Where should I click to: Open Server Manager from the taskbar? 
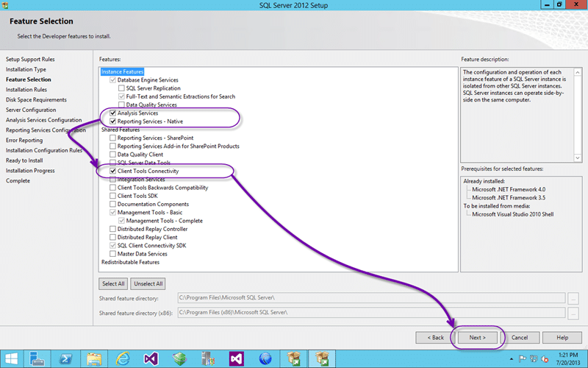pyautogui.click(x=37, y=358)
